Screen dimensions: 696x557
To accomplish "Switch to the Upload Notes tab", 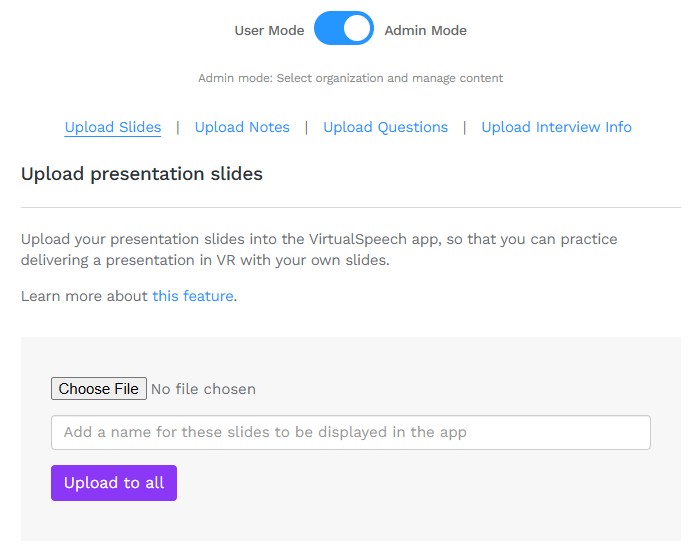I will click(x=242, y=127).
